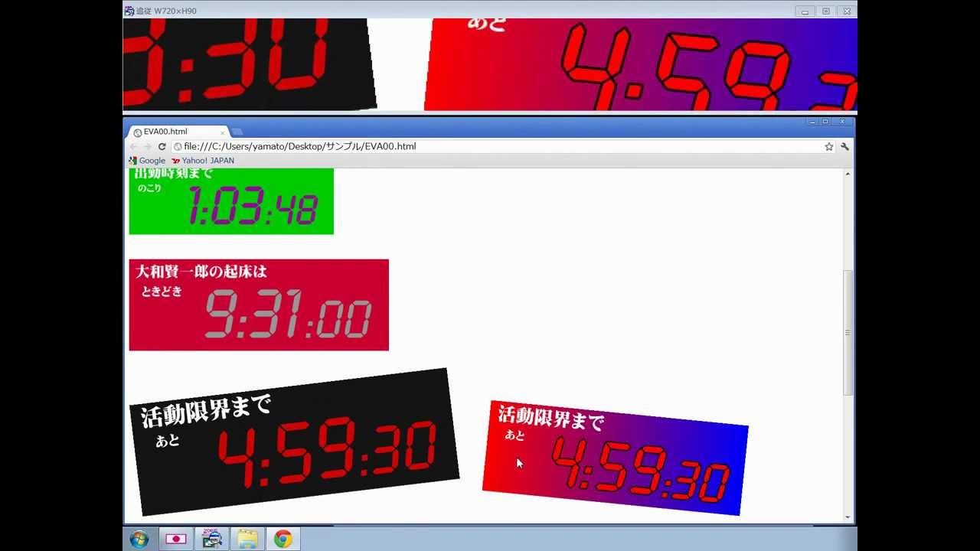This screenshot has width=980, height=551.
Task: Click 活動限界まで text on the black panel
Action: (205, 411)
